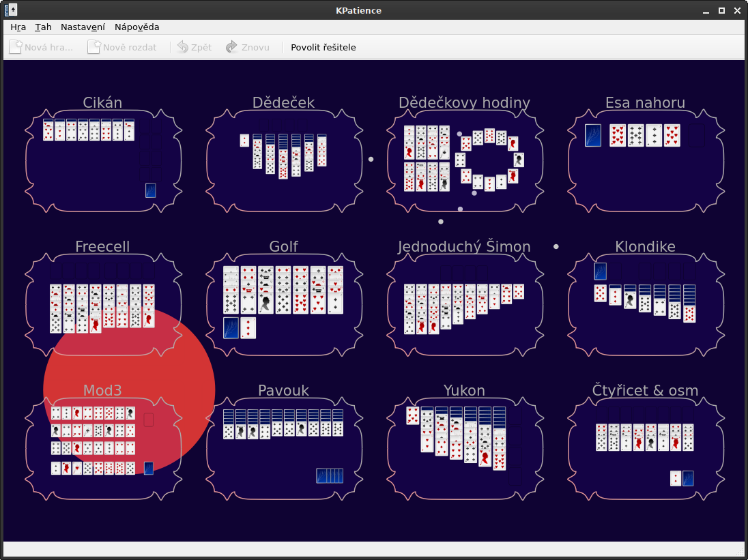Click the Znovu redo button
Screen dimensions: 748x560
click(x=248, y=47)
